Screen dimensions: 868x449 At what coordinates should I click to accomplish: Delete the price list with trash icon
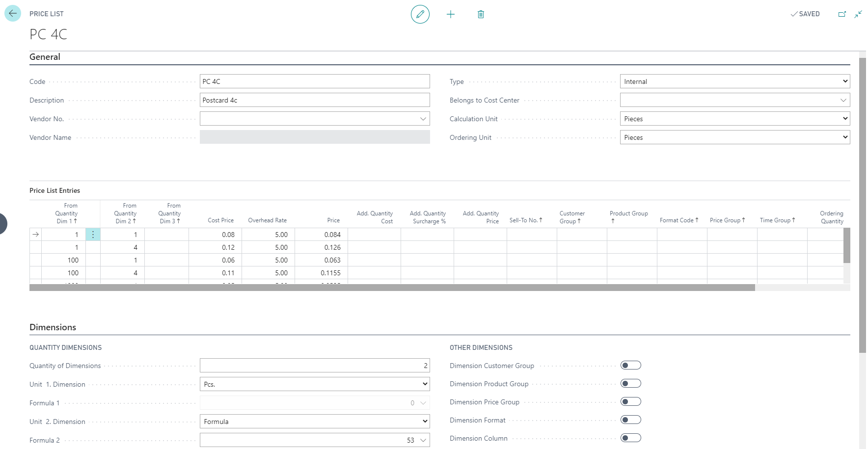[481, 14]
